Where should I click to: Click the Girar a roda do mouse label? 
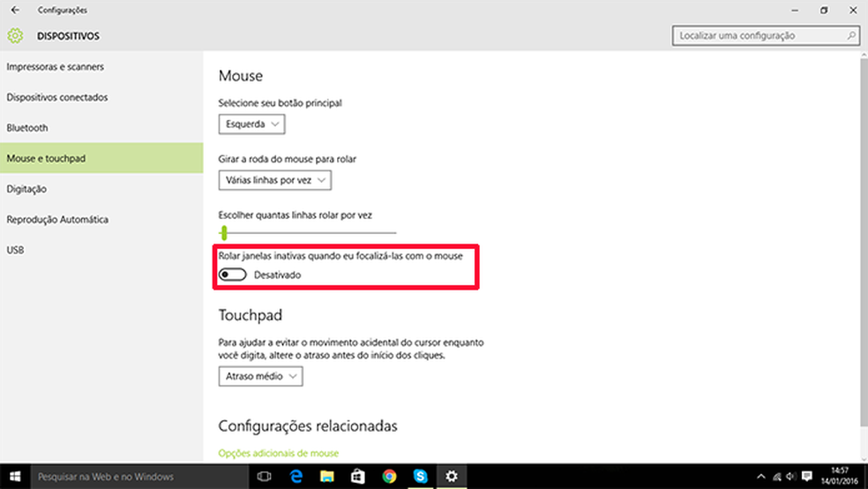coord(288,159)
